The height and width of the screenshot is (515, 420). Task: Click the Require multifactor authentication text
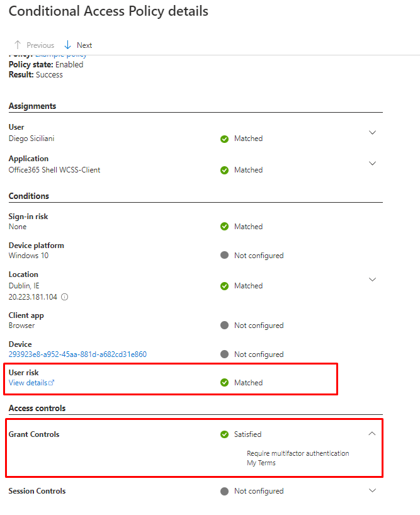point(298,453)
